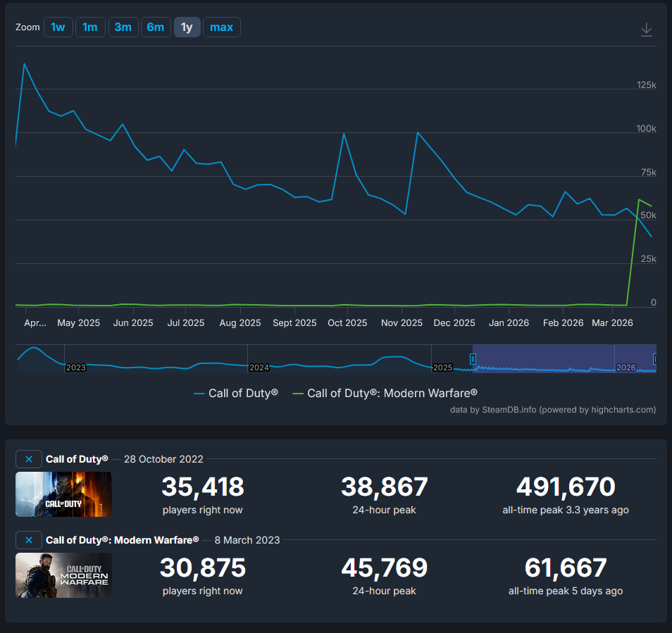Toggle the Call of Duty® series in the legend
Viewport: 672px width, 633px height.
pos(236,393)
